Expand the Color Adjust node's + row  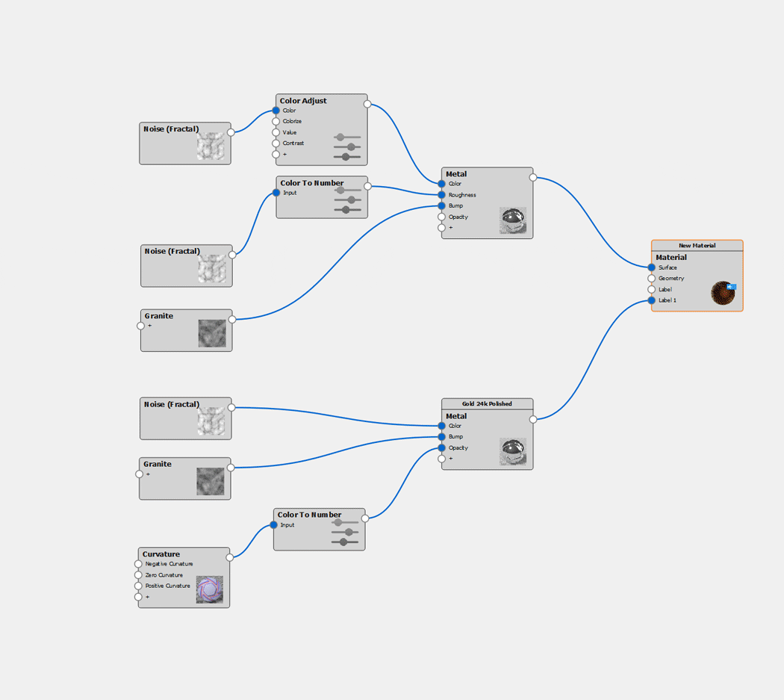(276, 155)
